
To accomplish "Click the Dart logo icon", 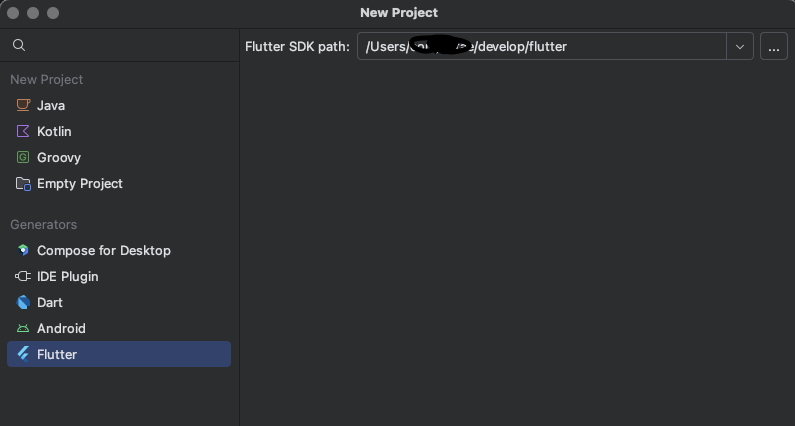I will coord(23,302).
